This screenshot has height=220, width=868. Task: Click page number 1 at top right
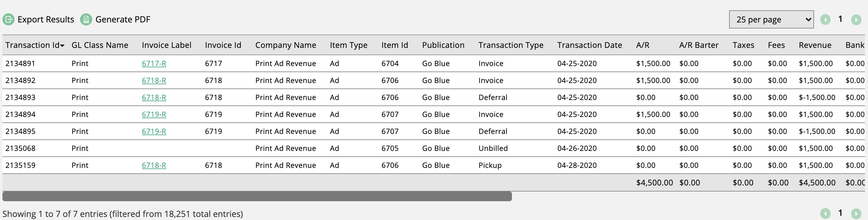841,19
